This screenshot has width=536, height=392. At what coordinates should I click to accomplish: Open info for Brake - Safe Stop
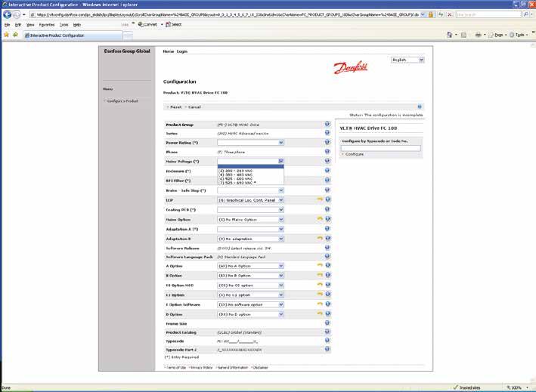click(x=327, y=190)
